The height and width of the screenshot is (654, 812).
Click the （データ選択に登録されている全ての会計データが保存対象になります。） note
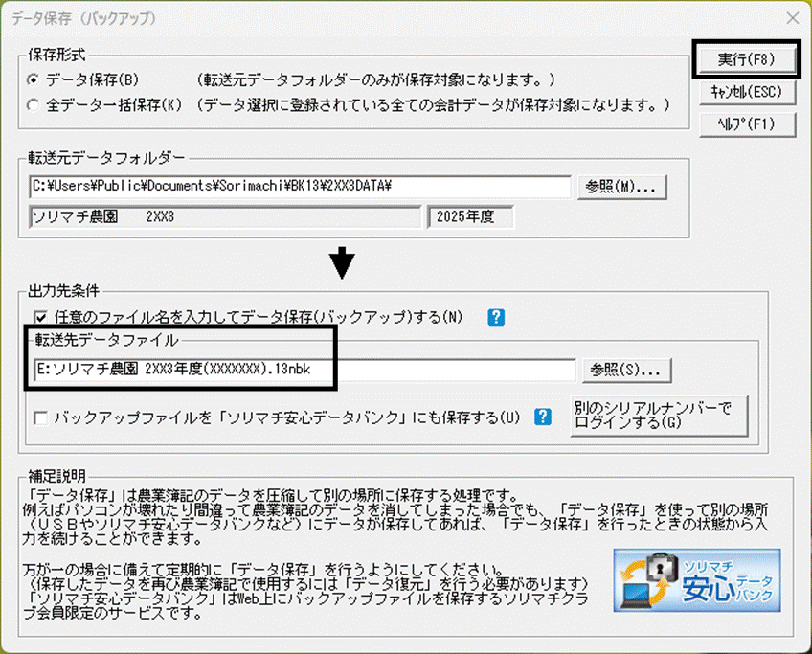click(x=433, y=105)
